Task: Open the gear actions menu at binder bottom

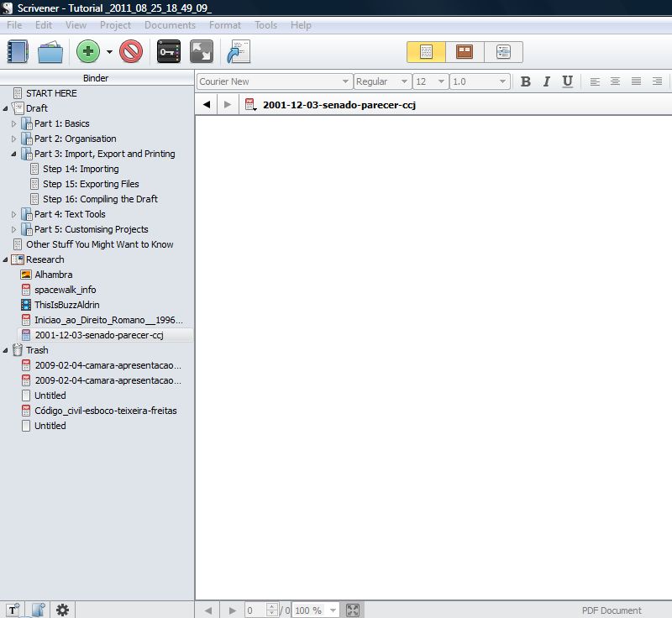Action: pos(62,610)
